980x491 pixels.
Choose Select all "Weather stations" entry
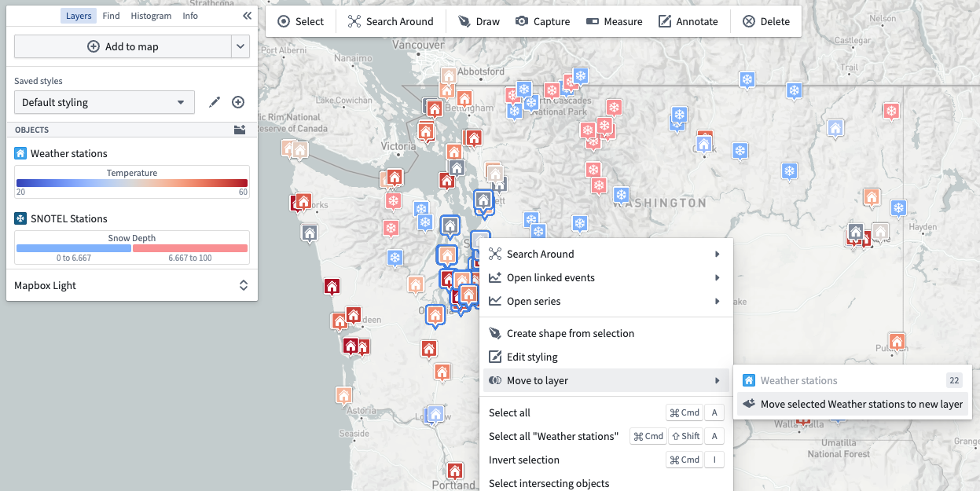coord(606,436)
